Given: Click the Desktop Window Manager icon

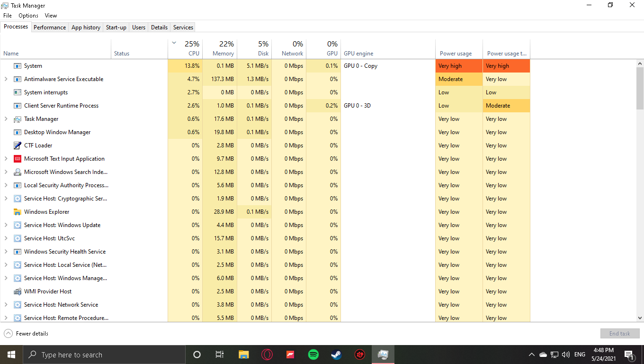Looking at the screenshot, I should click(18, 132).
